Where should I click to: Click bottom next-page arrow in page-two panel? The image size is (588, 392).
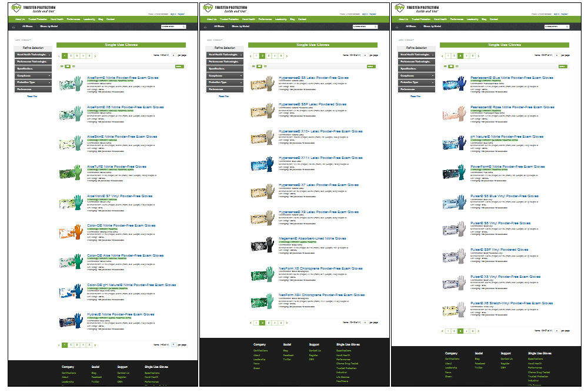(x=287, y=323)
